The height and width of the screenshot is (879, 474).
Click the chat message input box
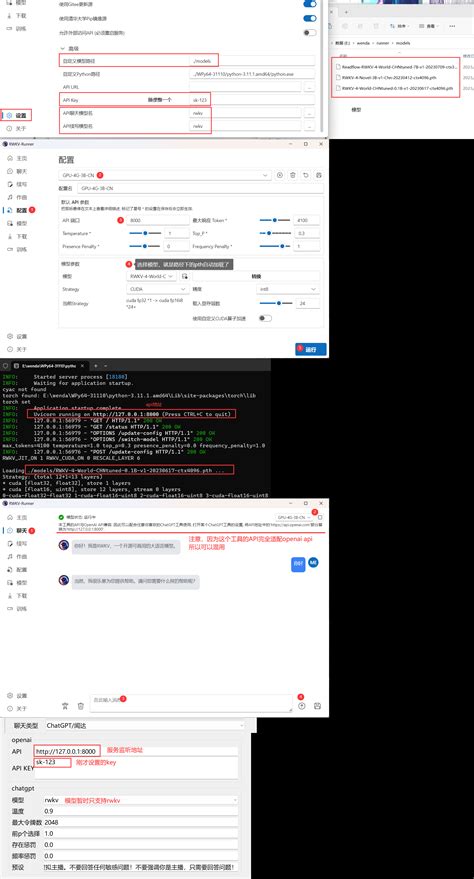pyautogui.click(x=192, y=702)
